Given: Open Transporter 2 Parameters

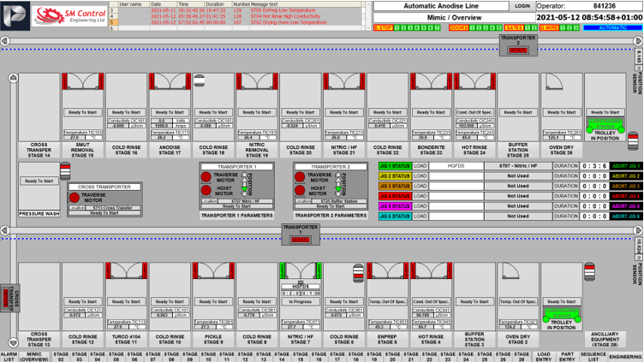Looking at the screenshot, I should tap(331, 215).
